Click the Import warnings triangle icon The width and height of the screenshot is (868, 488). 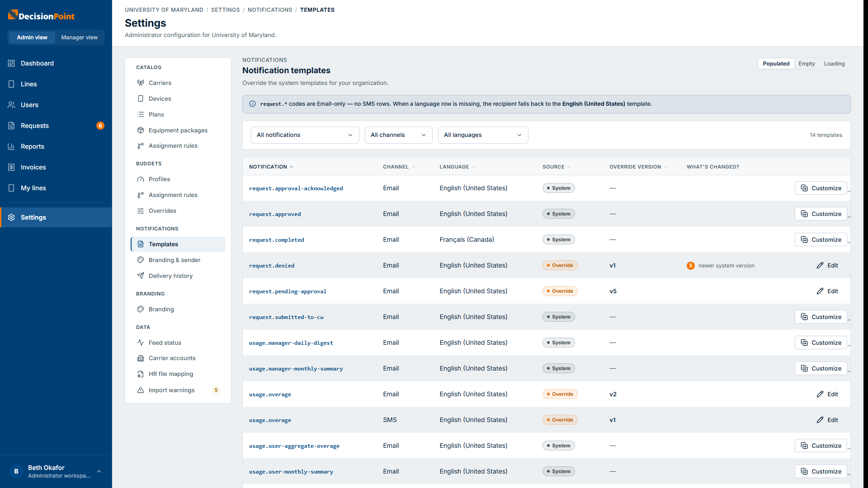141,390
